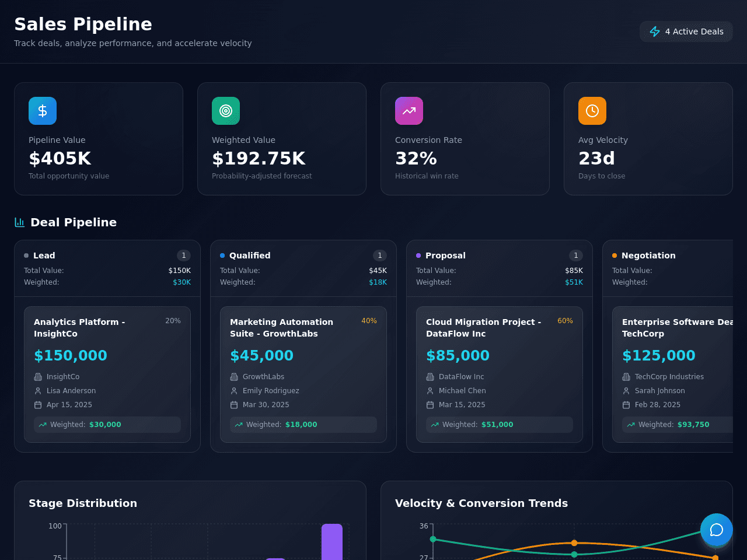747x560 pixels.
Task: Click the person icon next to Emily Rodriguez
Action: [234, 391]
